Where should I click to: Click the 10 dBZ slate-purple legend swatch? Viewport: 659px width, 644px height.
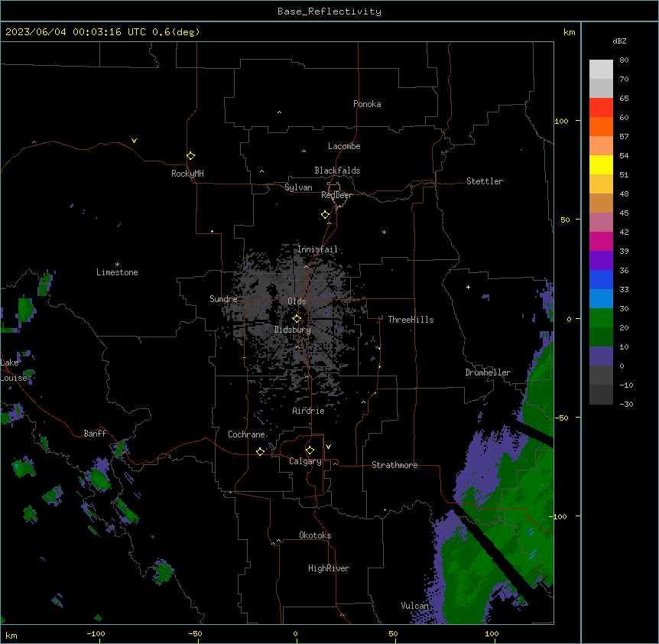pyautogui.click(x=601, y=356)
